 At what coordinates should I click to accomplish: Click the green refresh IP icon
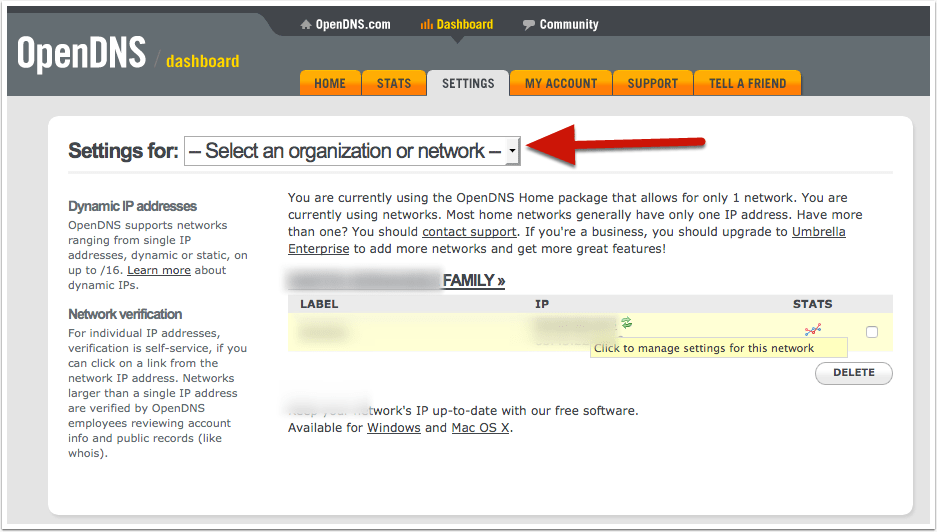[626, 323]
